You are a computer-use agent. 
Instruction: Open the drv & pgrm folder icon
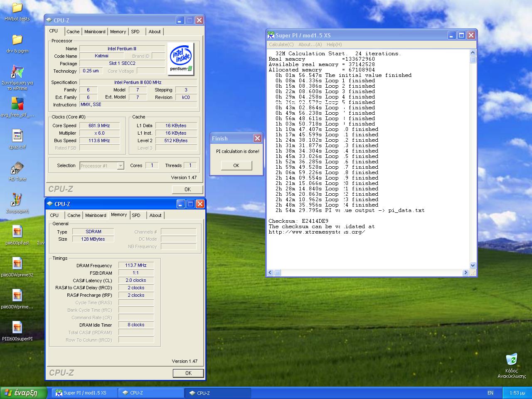(x=17, y=40)
